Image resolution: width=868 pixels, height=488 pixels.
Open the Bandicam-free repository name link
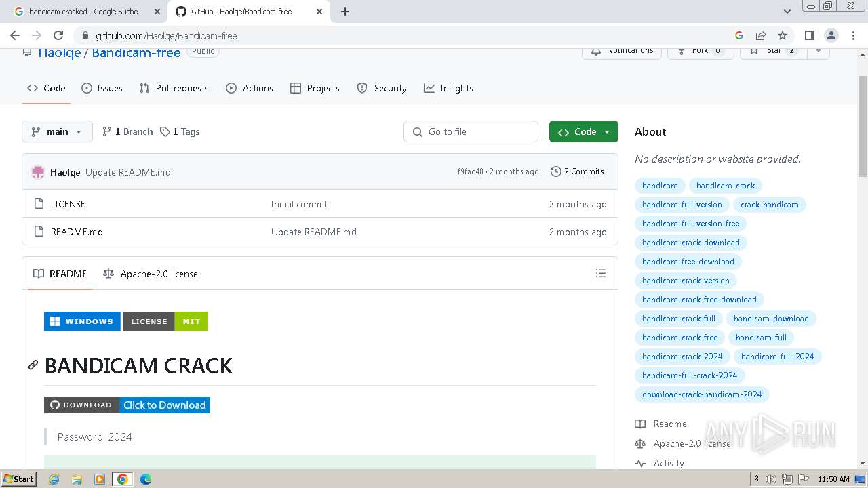pyautogui.click(x=136, y=53)
